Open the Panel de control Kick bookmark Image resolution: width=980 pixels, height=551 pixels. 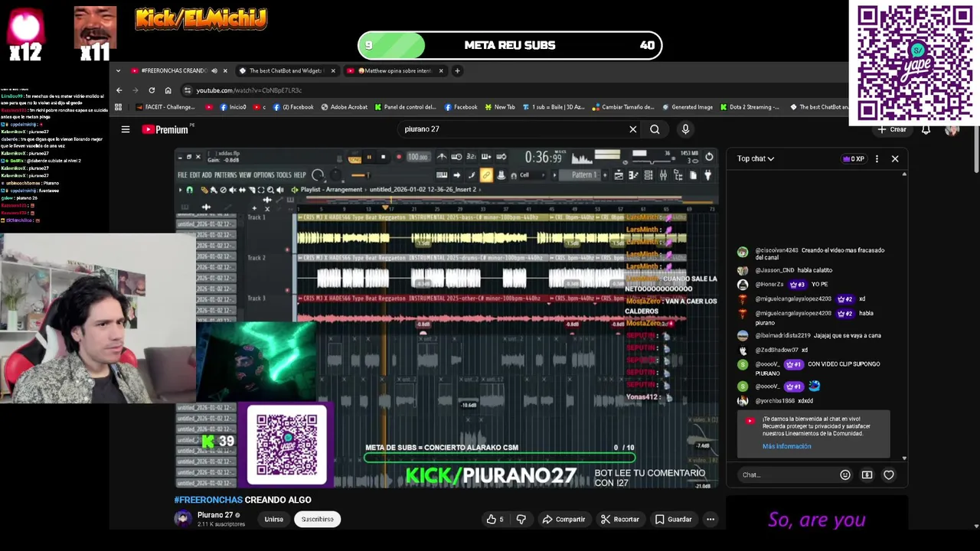click(406, 107)
